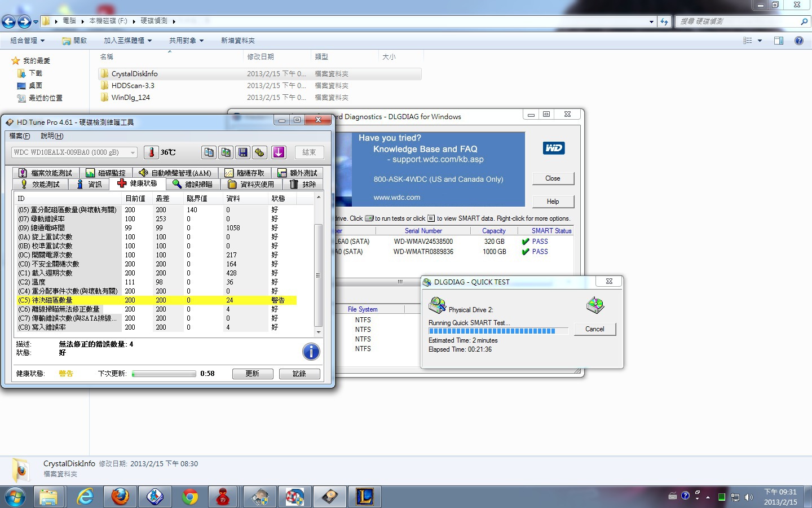Screen dimensions: 812x508
Task: Switch to the 資料夾使用 tab
Action: tap(251, 185)
